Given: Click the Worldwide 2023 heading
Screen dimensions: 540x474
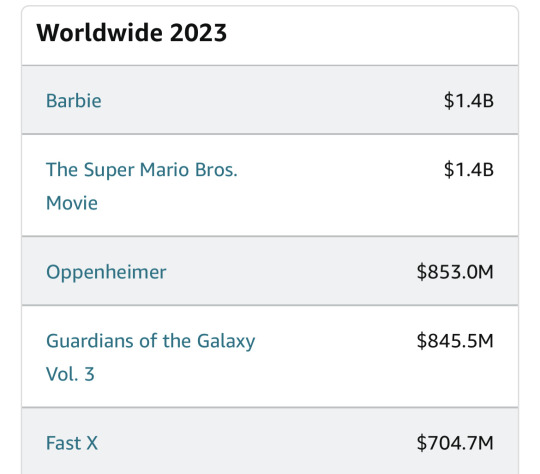Looking at the screenshot, I should (x=132, y=33).
